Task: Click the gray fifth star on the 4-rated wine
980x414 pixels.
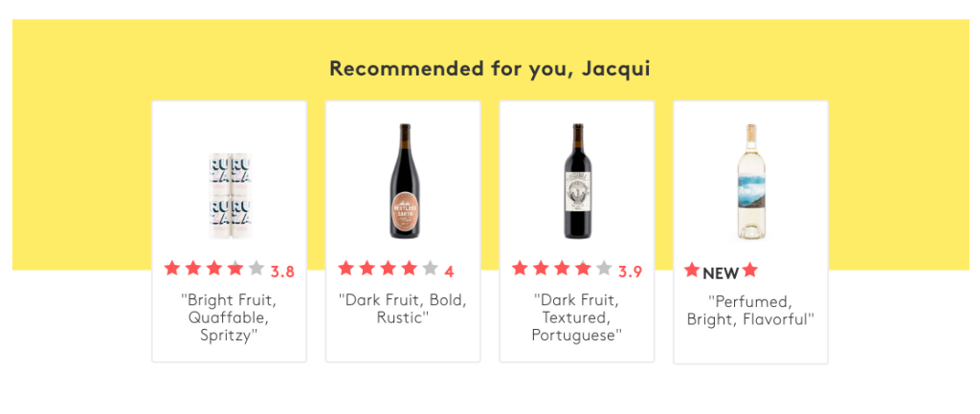Action: (430, 269)
